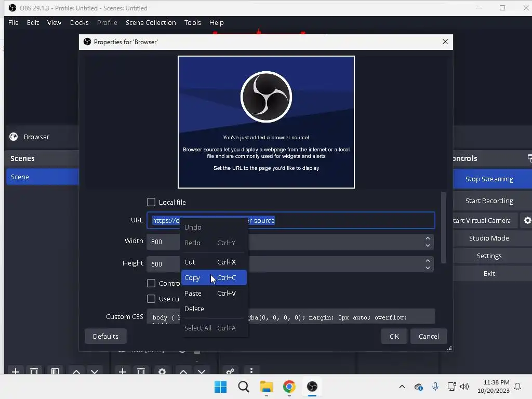Viewport: 532px width, 399px height.
Task: Open the Edit menu
Action: [33, 22]
